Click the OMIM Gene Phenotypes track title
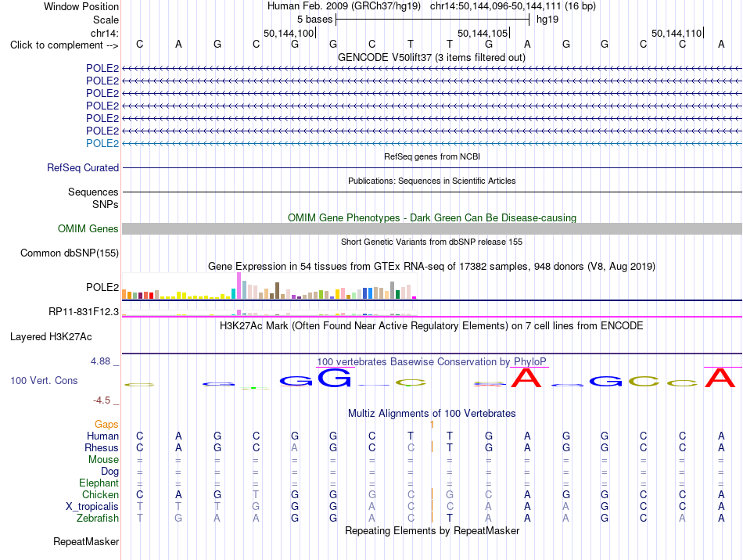The image size is (743, 560). pos(433,218)
